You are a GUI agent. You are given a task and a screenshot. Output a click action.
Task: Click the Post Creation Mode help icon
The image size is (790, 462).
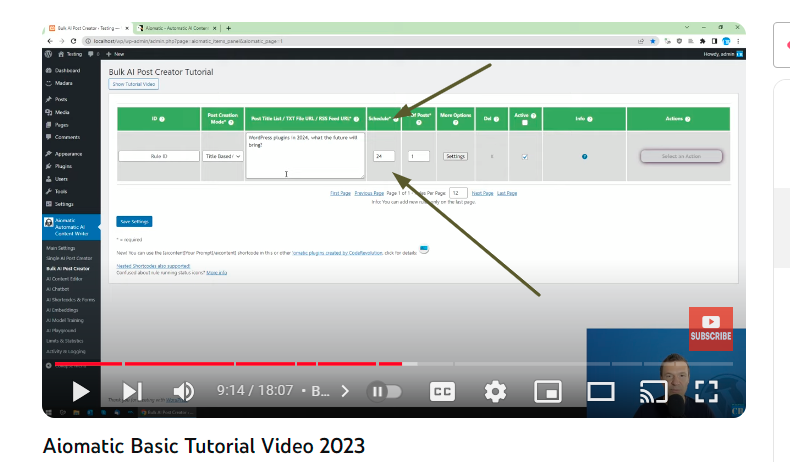pos(231,122)
